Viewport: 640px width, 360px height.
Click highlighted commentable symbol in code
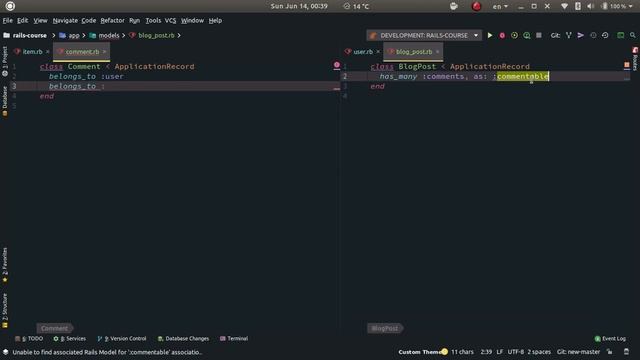point(523,76)
